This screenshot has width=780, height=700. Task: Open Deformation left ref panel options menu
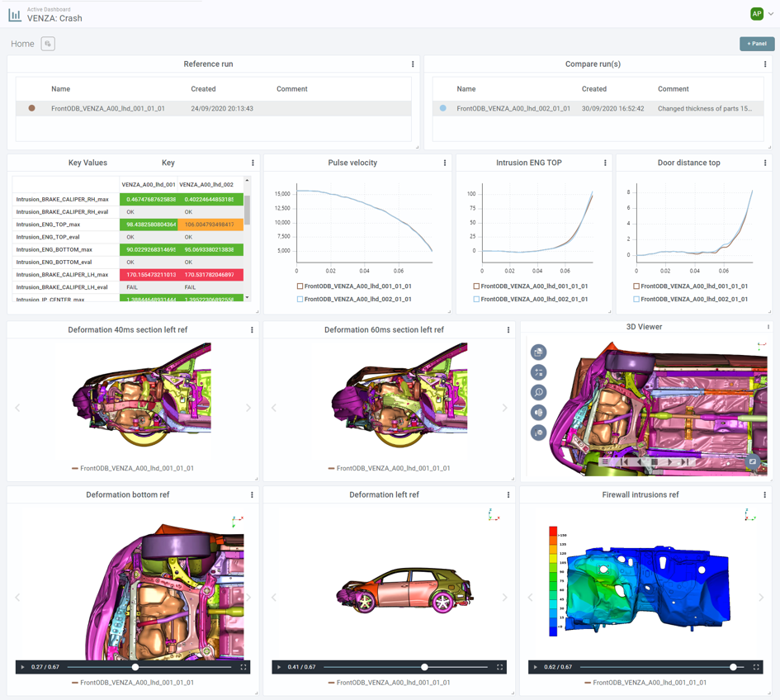coord(508,495)
